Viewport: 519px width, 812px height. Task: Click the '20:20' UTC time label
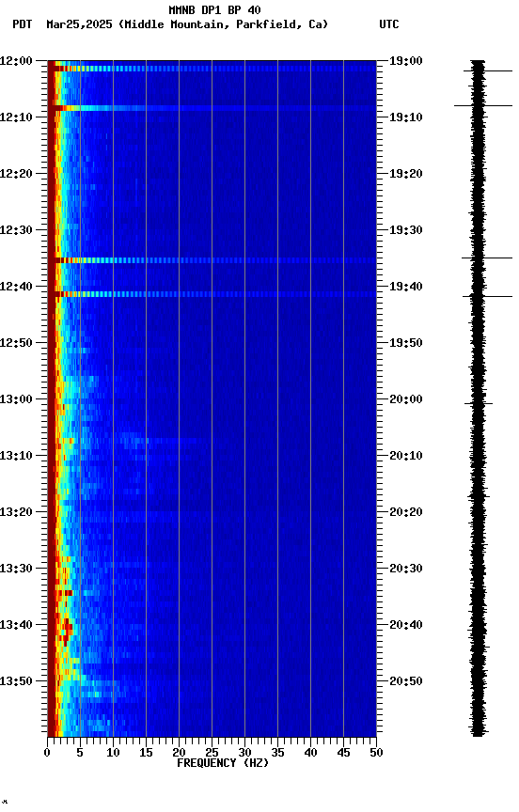[406, 512]
